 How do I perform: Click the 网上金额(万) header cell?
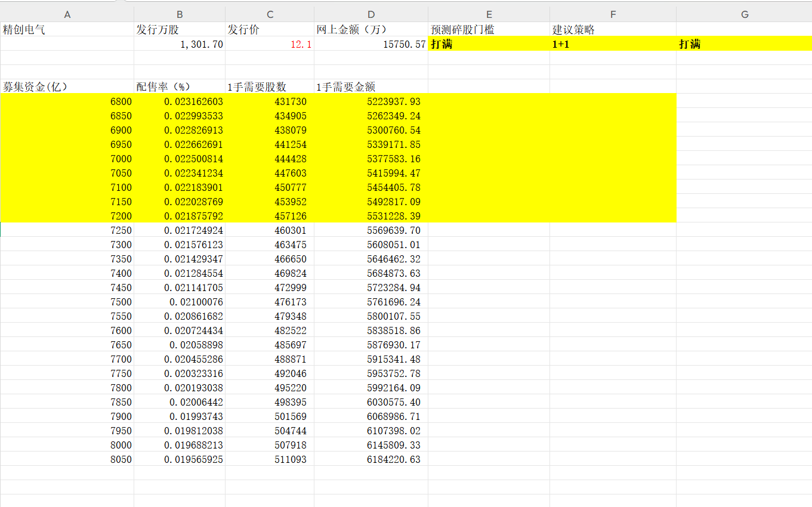pyautogui.click(x=371, y=29)
